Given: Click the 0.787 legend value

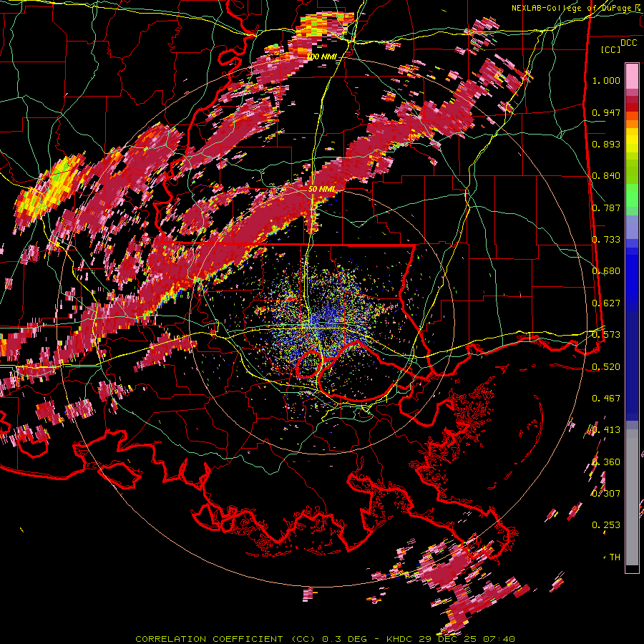Looking at the screenshot, I should tap(606, 208).
